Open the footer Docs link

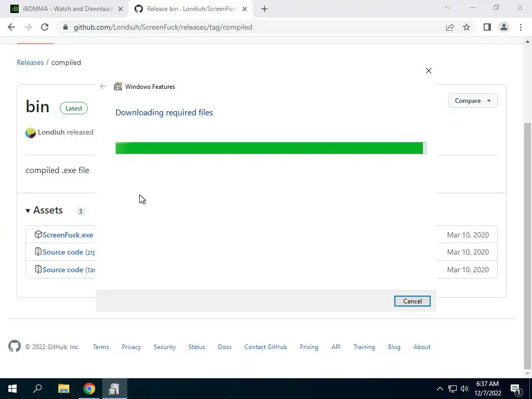224,347
